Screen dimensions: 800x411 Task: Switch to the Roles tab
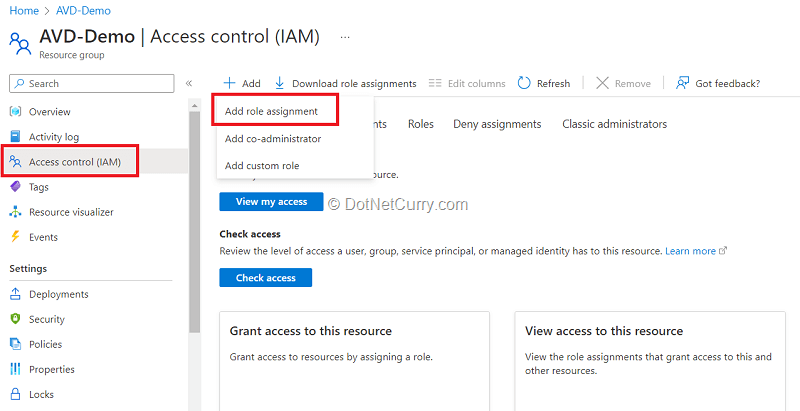pos(421,124)
